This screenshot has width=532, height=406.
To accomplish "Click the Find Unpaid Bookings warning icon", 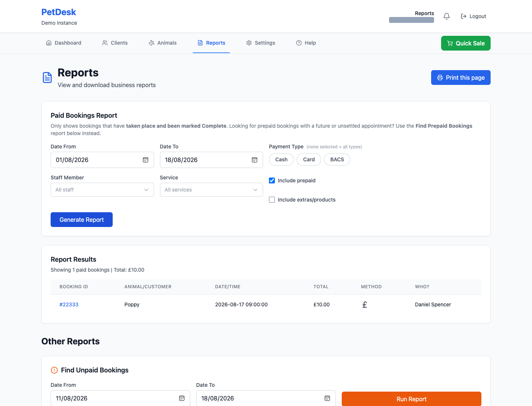I will point(54,370).
